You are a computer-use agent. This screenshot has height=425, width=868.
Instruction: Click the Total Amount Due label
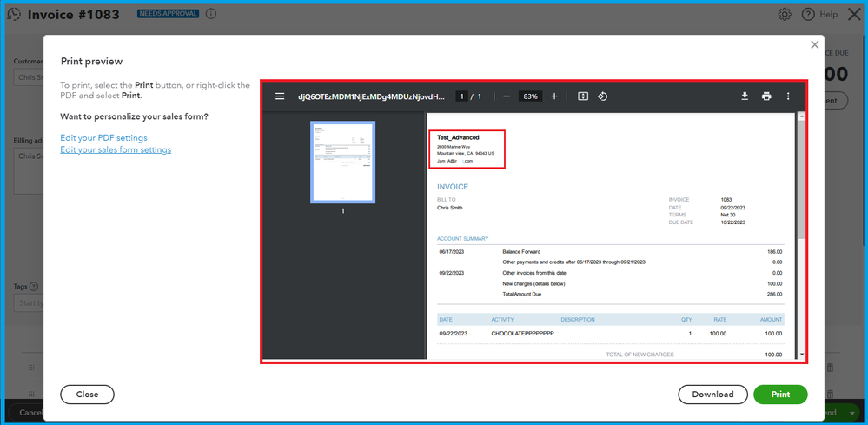[521, 294]
